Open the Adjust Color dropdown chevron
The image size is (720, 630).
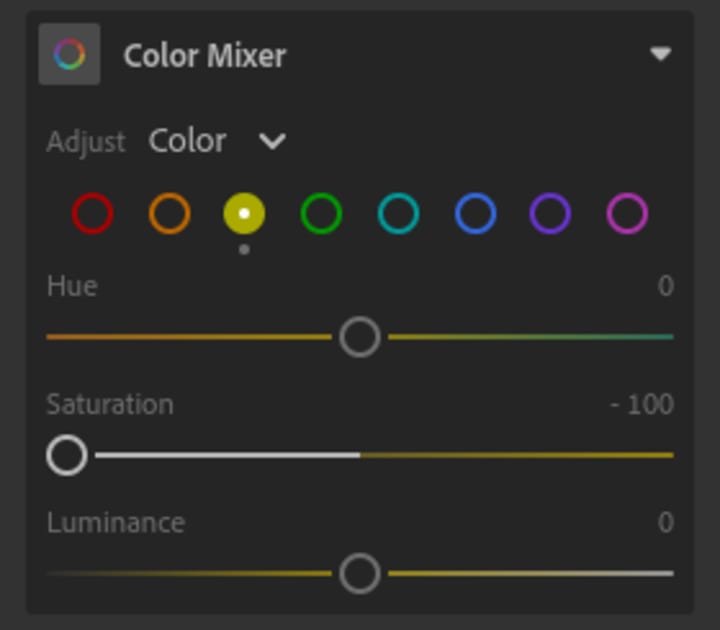[272, 141]
